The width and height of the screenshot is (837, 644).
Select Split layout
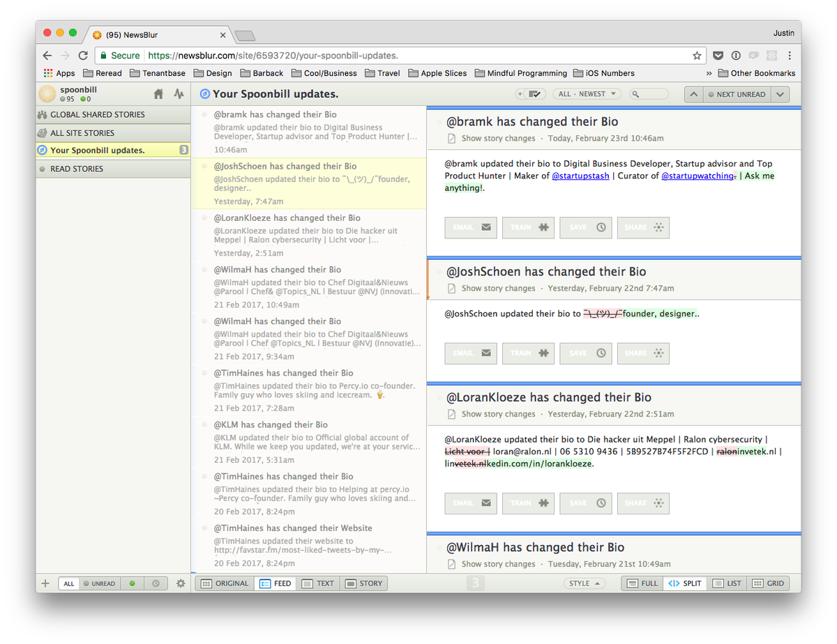pyautogui.click(x=684, y=583)
